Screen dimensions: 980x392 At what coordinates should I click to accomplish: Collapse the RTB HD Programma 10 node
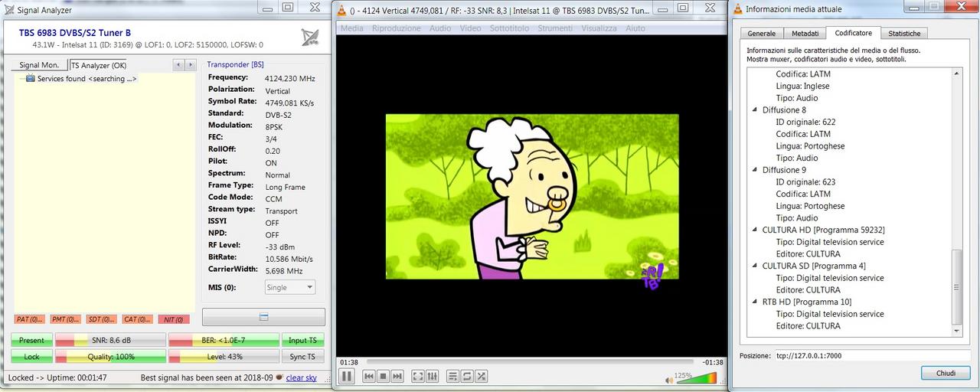click(x=755, y=302)
